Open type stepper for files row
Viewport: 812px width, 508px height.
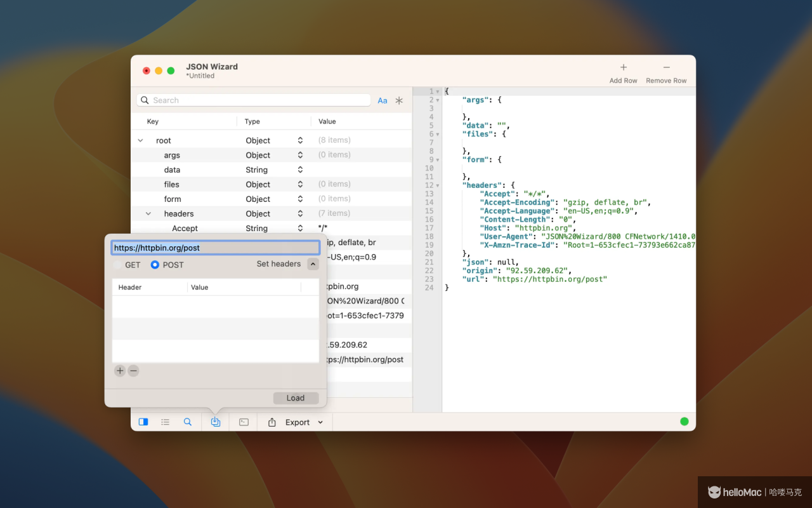tap(300, 184)
